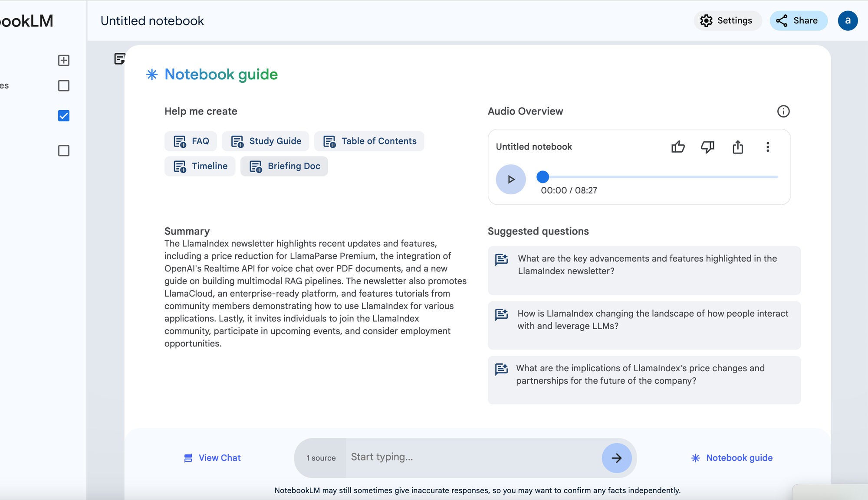This screenshot has height=500, width=868.
Task: Submit the question with the arrow button
Action: click(617, 458)
